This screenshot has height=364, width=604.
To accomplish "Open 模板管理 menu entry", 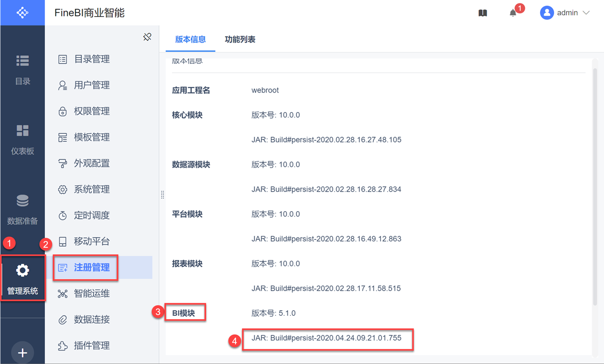I will [x=92, y=137].
